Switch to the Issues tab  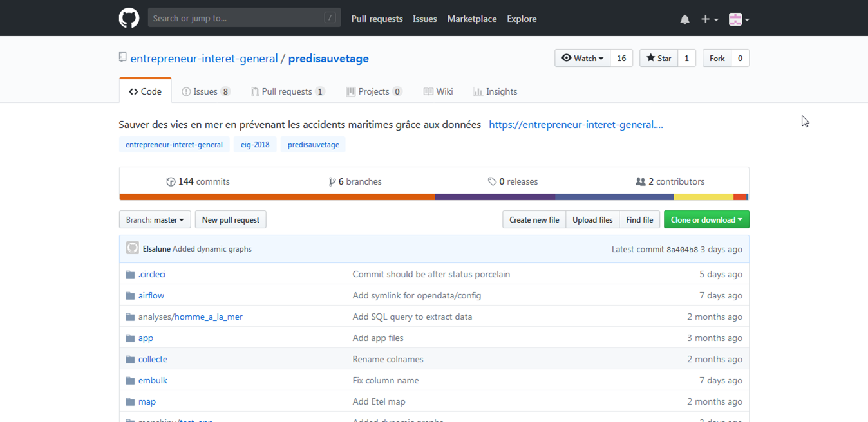pyautogui.click(x=206, y=91)
